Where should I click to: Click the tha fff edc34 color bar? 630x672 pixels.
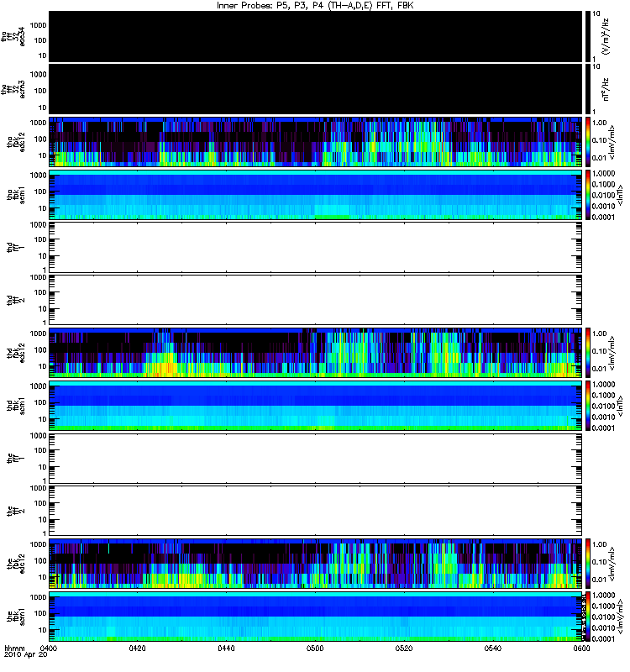588,36
